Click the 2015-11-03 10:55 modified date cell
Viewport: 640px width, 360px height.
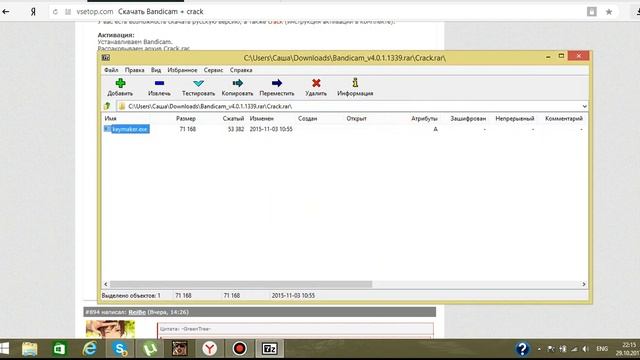(x=271, y=129)
